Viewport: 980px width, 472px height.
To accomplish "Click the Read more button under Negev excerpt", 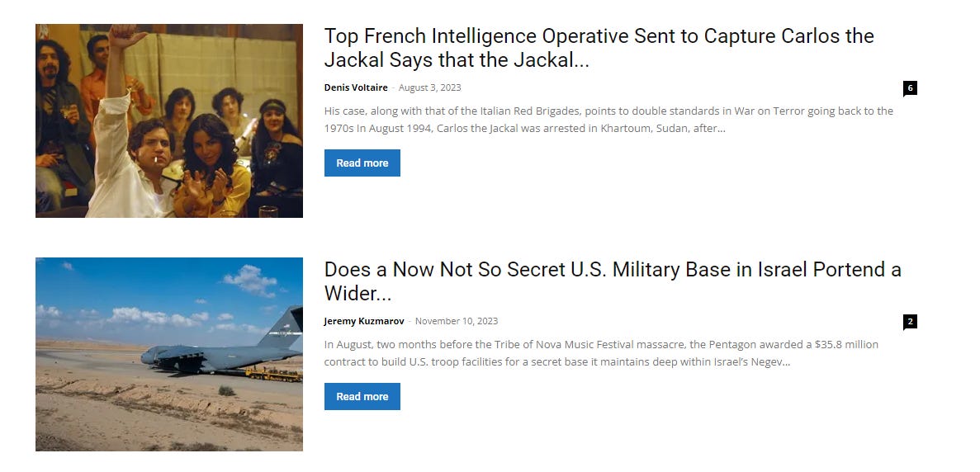I will click(x=362, y=396).
